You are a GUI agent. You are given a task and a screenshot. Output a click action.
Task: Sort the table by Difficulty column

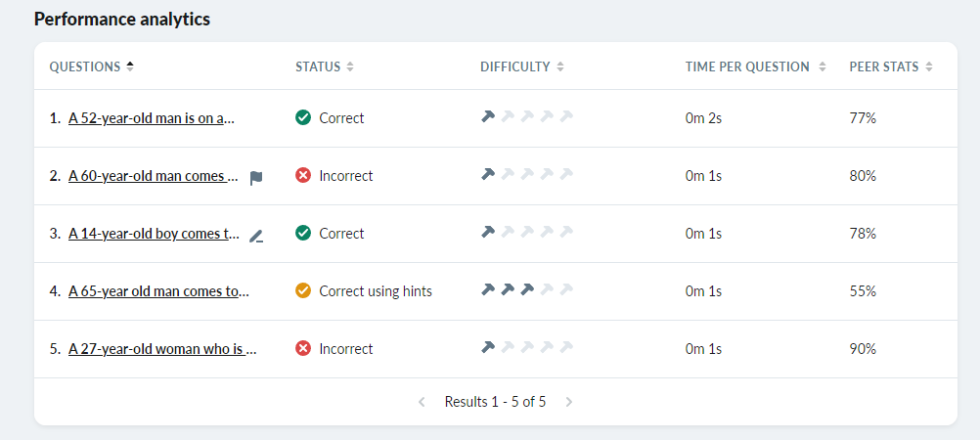(x=521, y=66)
